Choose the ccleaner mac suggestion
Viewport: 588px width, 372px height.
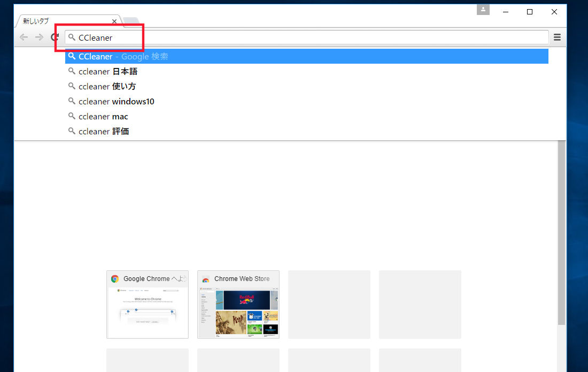pyautogui.click(x=307, y=116)
